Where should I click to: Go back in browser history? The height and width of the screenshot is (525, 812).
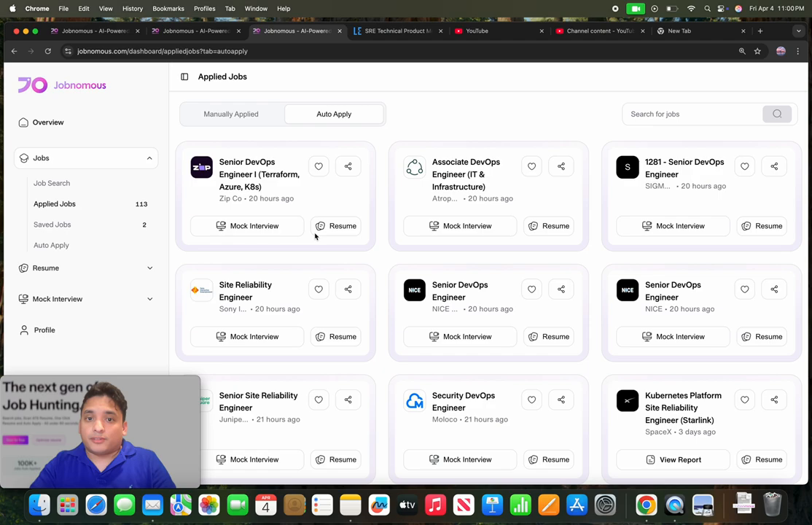(14, 51)
